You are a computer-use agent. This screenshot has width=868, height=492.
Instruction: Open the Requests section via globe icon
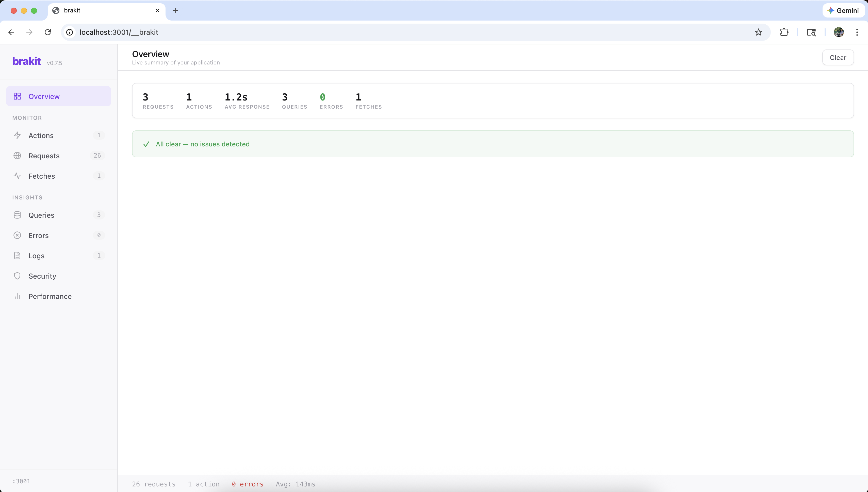(18, 156)
